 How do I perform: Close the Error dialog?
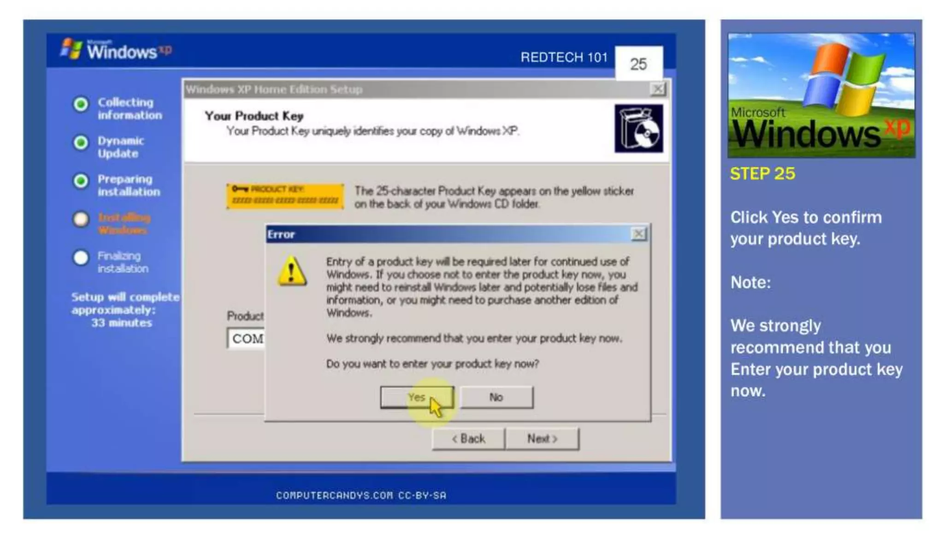(639, 234)
